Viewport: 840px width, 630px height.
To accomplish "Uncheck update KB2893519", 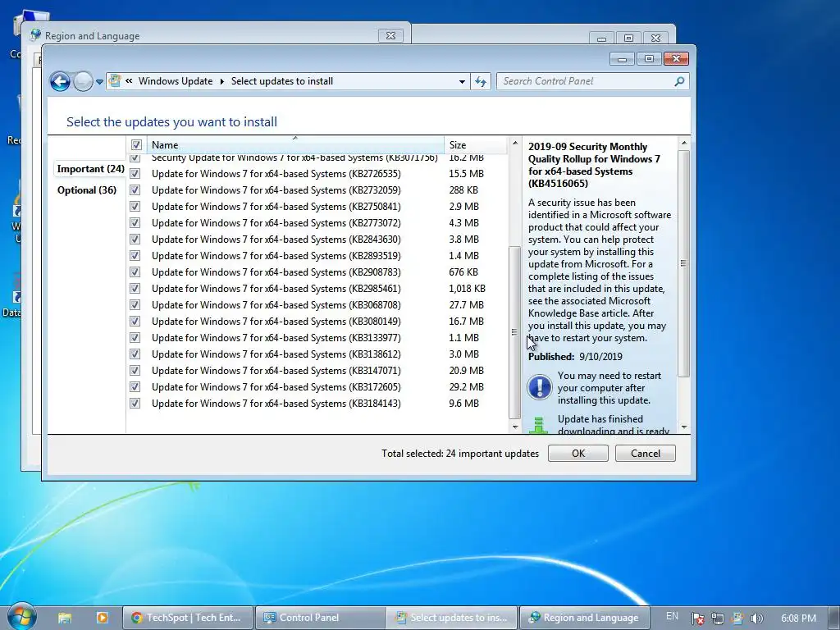I will click(135, 256).
